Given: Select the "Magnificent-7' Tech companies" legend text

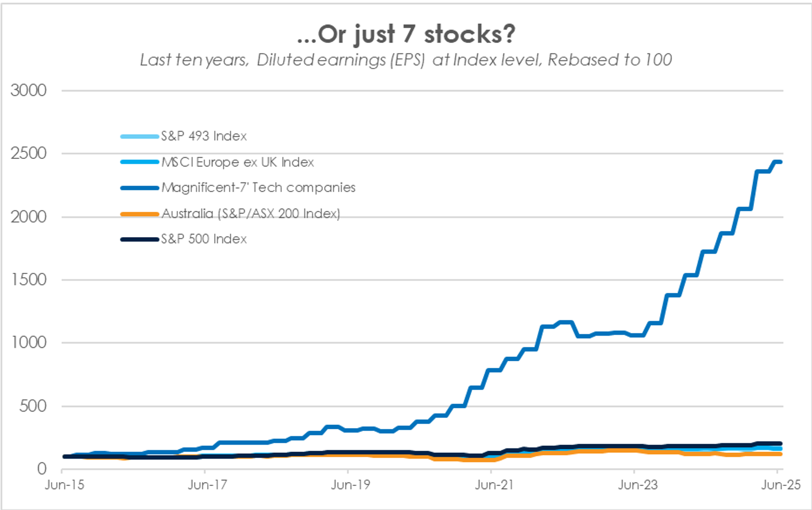Looking at the screenshot, I should click(259, 187).
